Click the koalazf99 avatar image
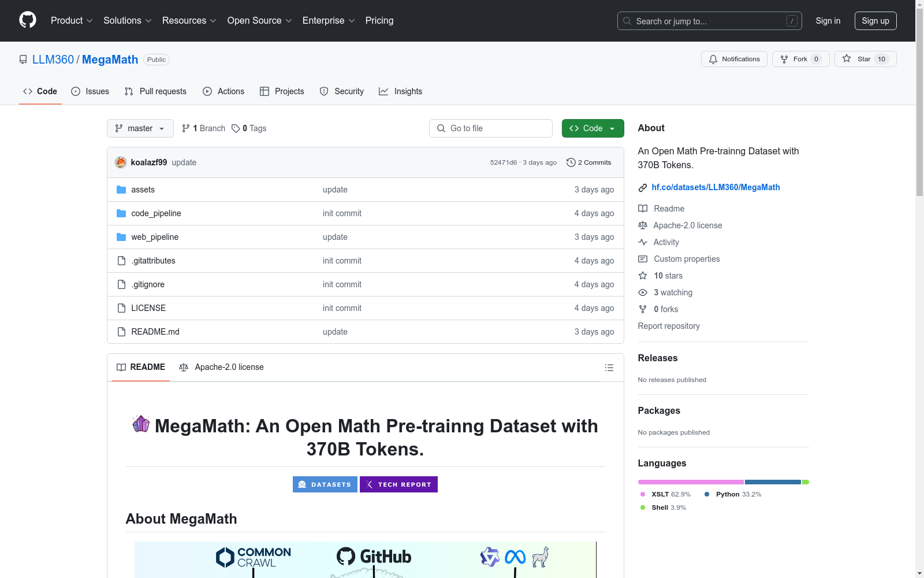 click(x=121, y=162)
